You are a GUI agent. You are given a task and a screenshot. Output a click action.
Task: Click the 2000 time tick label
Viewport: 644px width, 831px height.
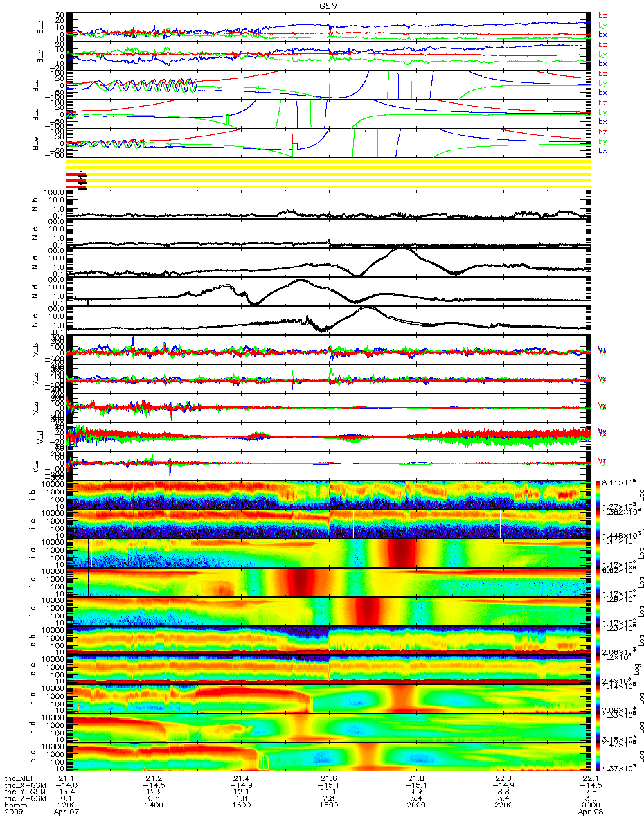[x=415, y=806]
